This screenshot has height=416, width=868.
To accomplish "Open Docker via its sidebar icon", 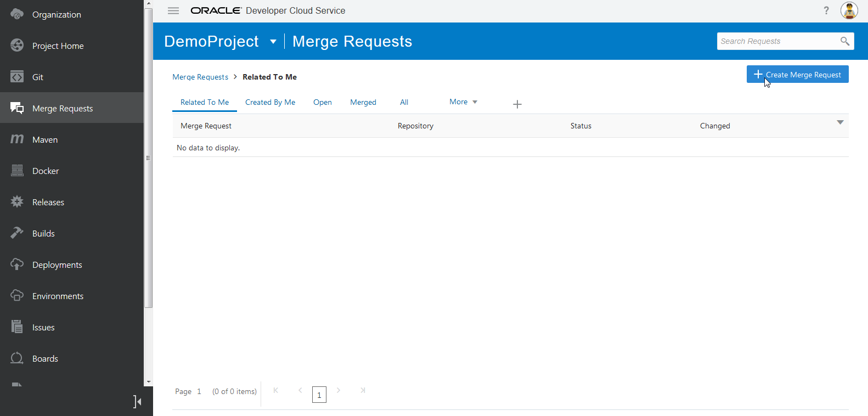I will (17, 171).
